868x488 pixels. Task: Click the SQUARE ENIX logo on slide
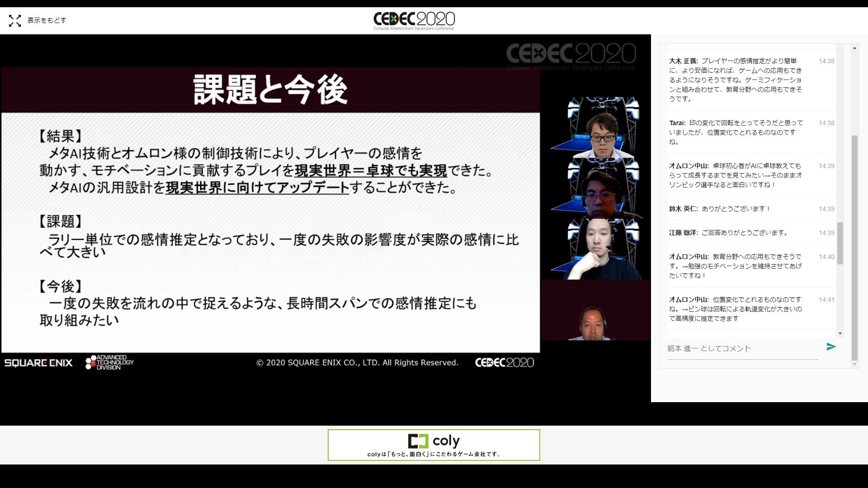[x=38, y=363]
